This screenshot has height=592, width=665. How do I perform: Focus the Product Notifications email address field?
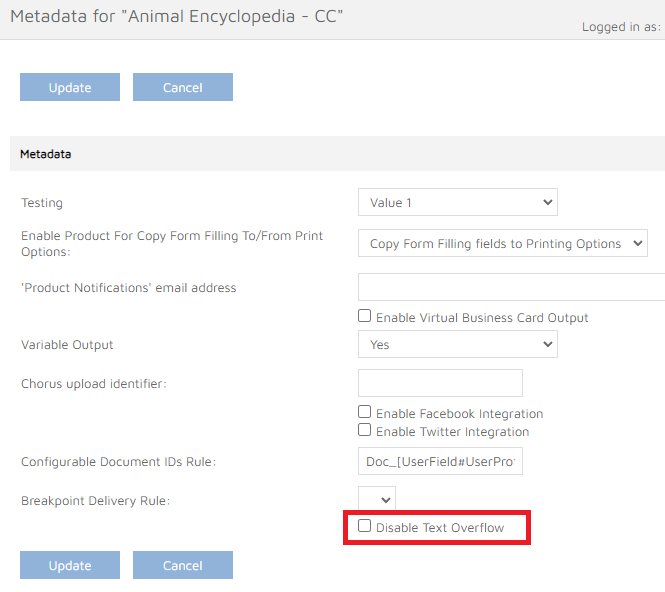(511, 288)
